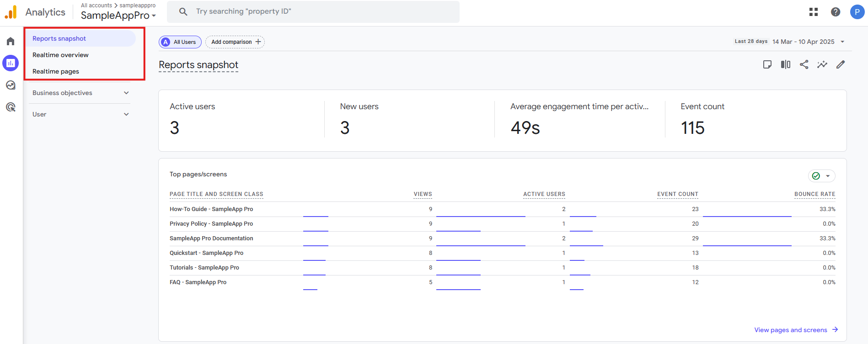The image size is (868, 344).
Task: Click the EVENT COUNT column header
Action: (x=678, y=194)
